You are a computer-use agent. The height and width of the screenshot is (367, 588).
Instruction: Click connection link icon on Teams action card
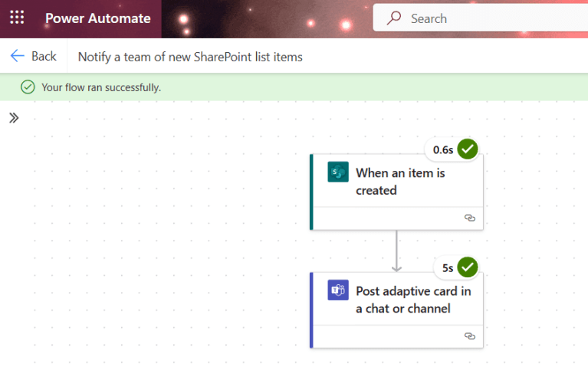coord(469,336)
